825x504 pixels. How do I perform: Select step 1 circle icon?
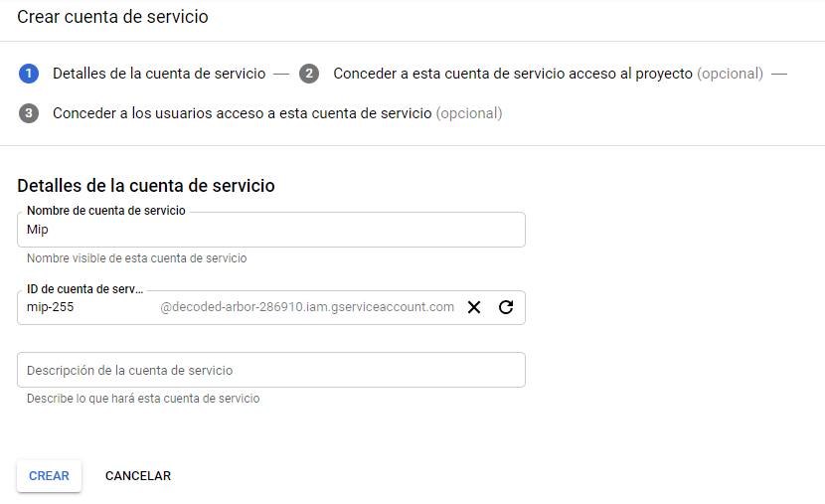point(29,74)
